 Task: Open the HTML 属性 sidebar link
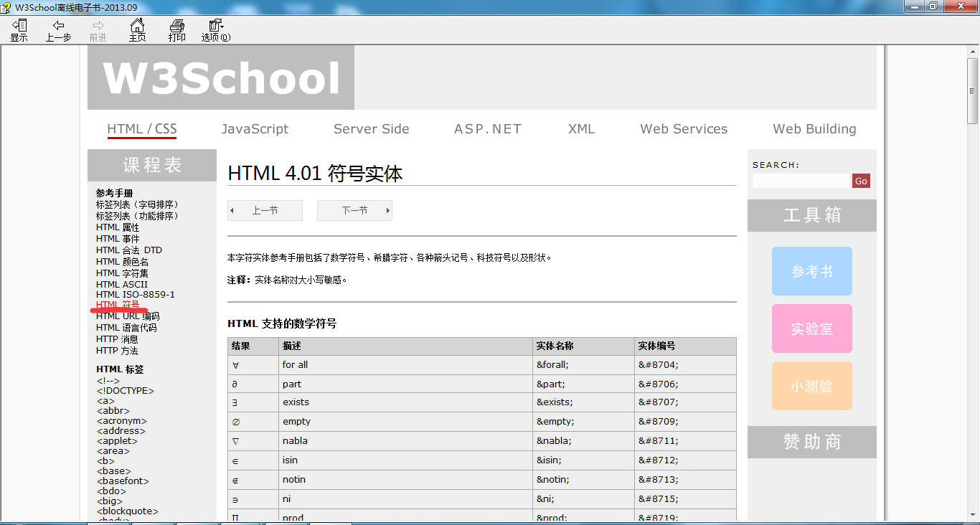click(x=118, y=227)
